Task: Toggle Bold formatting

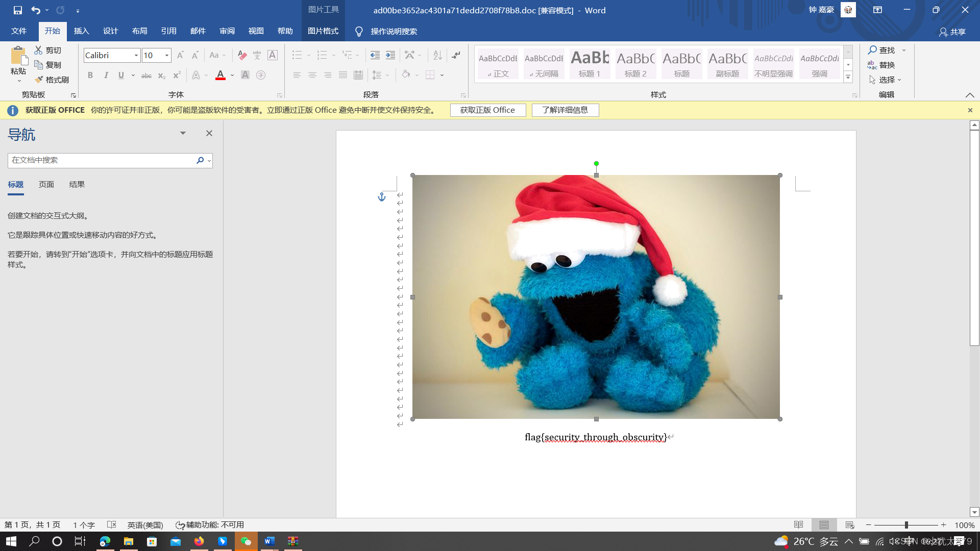Action: [90, 75]
